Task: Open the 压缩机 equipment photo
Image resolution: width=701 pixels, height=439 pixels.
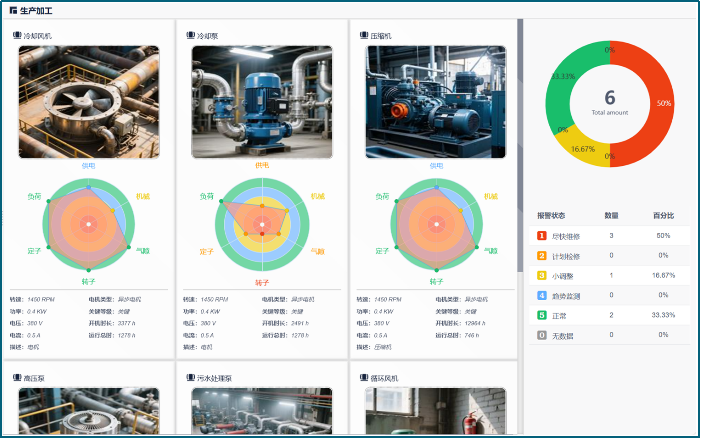Action: coord(435,102)
